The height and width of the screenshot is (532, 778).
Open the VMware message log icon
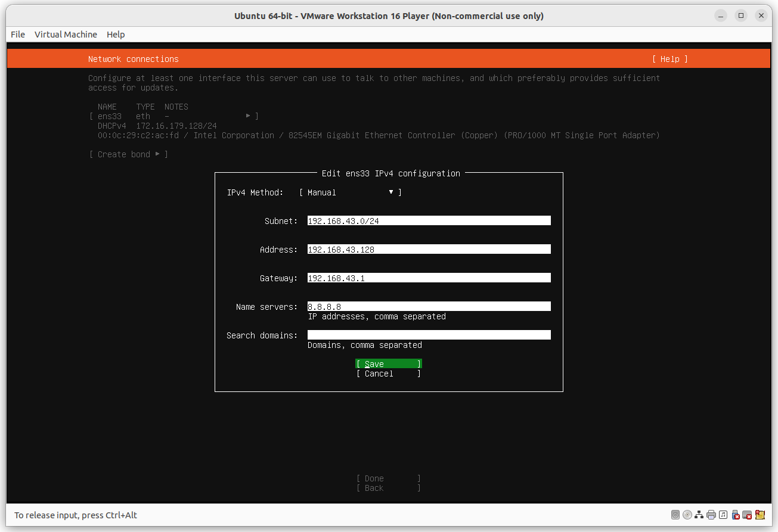[760, 515]
